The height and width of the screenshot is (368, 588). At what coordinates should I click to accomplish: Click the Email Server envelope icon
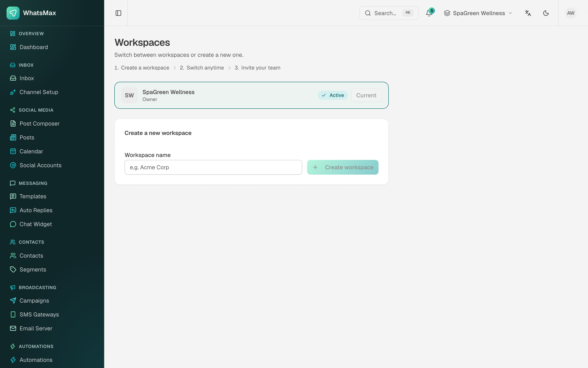pos(13,328)
